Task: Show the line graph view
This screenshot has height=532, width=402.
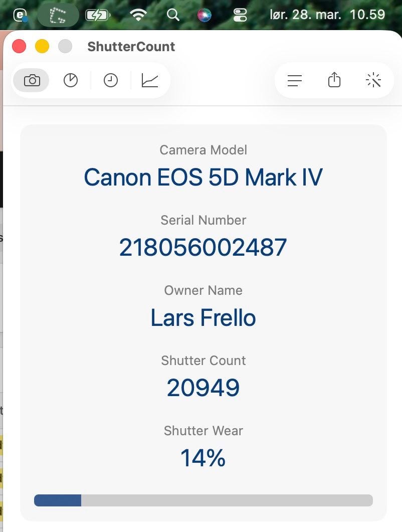Action: coord(150,80)
